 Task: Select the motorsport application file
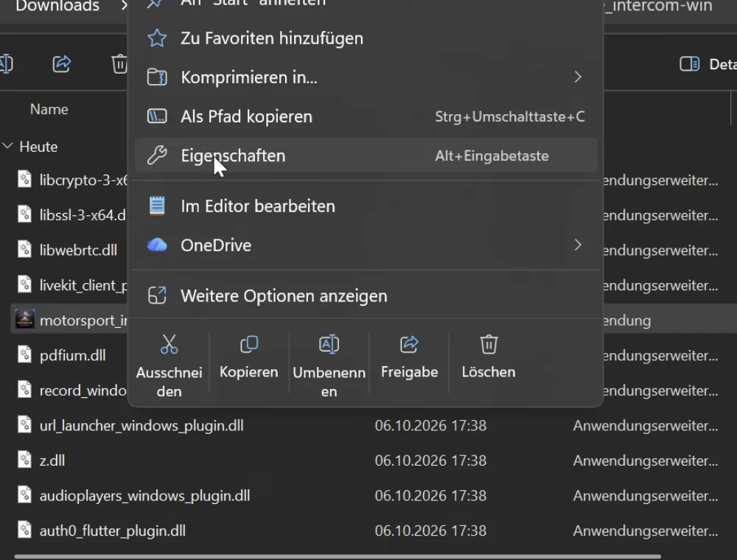(69, 321)
